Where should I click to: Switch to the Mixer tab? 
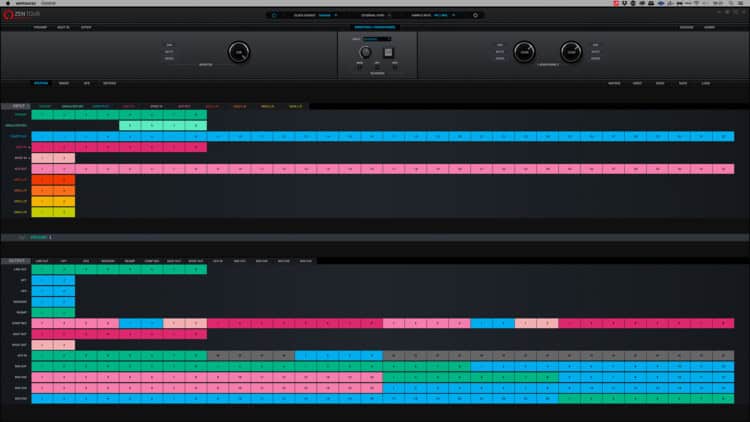[64, 83]
